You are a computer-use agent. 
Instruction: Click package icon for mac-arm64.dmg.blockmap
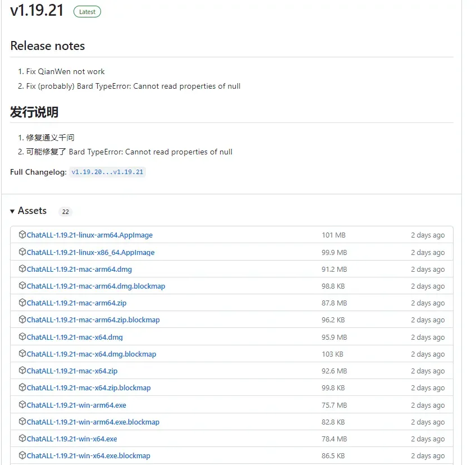pos(22,285)
